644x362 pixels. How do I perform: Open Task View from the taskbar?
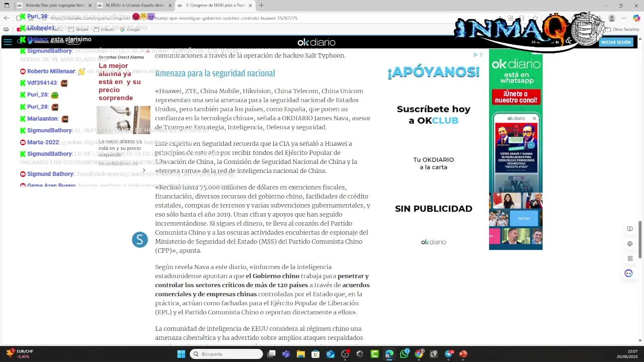click(x=272, y=354)
